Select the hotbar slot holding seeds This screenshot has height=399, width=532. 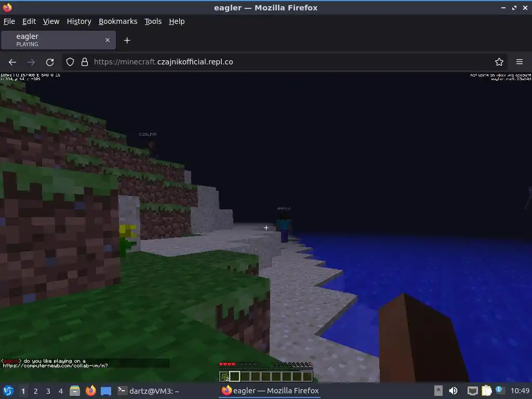(224, 376)
